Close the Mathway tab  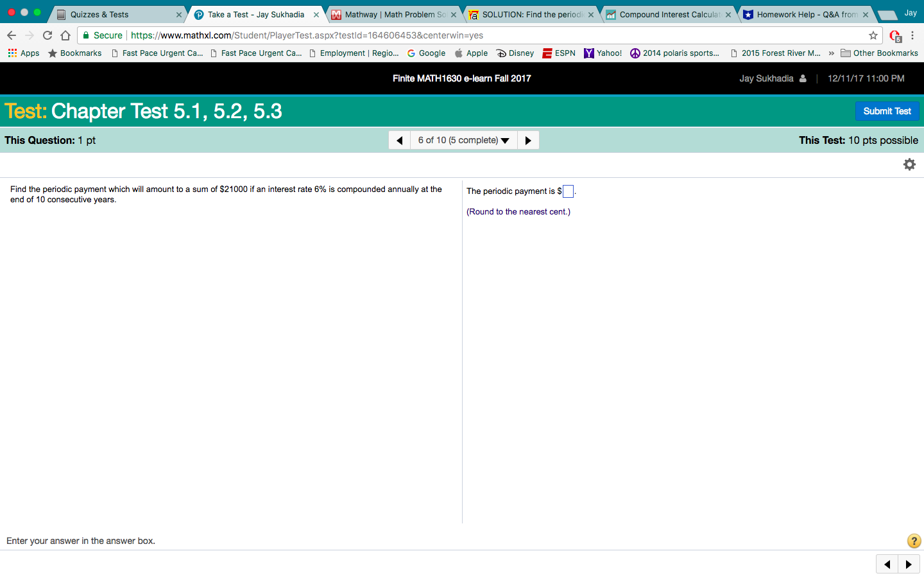pos(454,15)
